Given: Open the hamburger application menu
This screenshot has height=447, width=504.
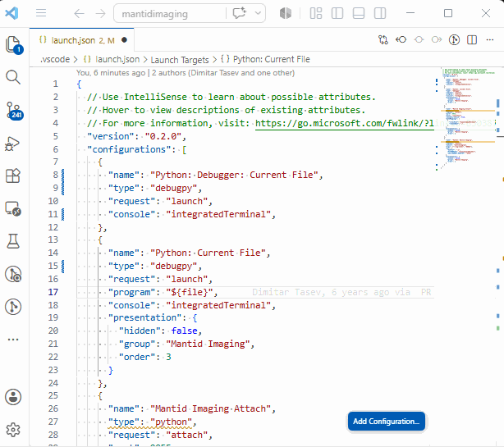Looking at the screenshot, I should [x=41, y=13].
